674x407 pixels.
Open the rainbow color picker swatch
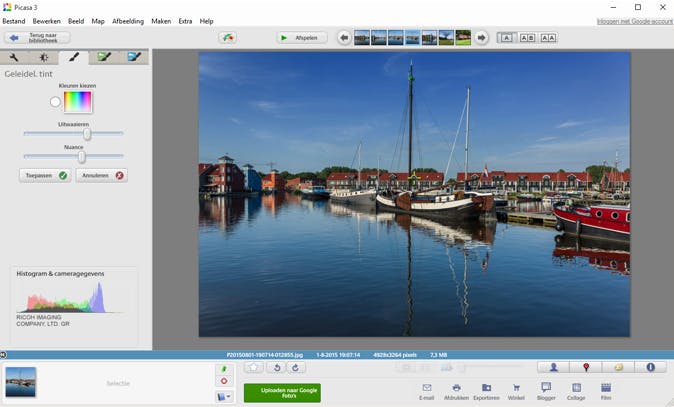[78, 102]
